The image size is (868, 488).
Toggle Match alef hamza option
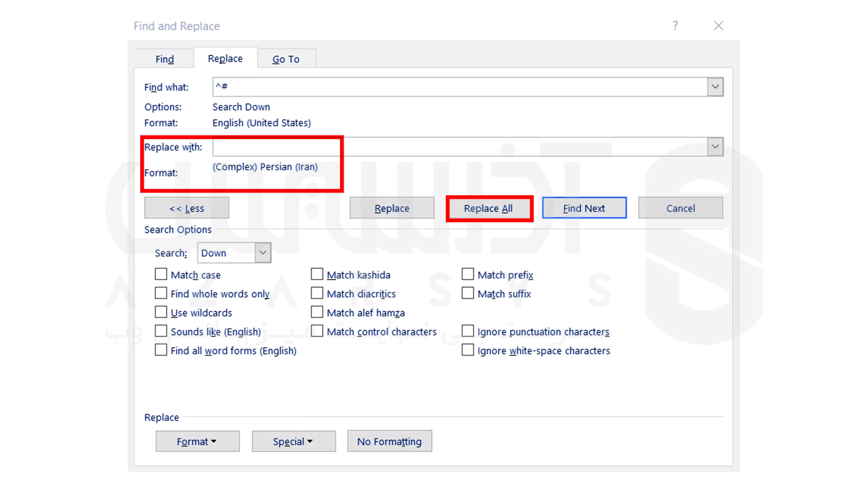click(x=316, y=312)
